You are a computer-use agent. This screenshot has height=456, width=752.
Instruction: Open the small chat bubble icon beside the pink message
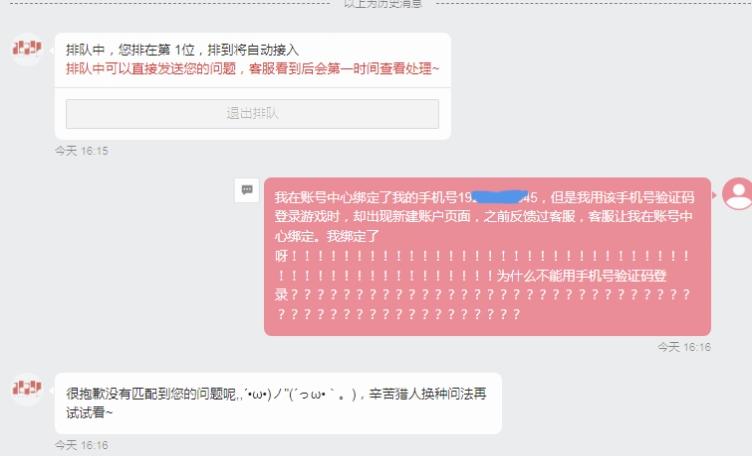pos(247,190)
